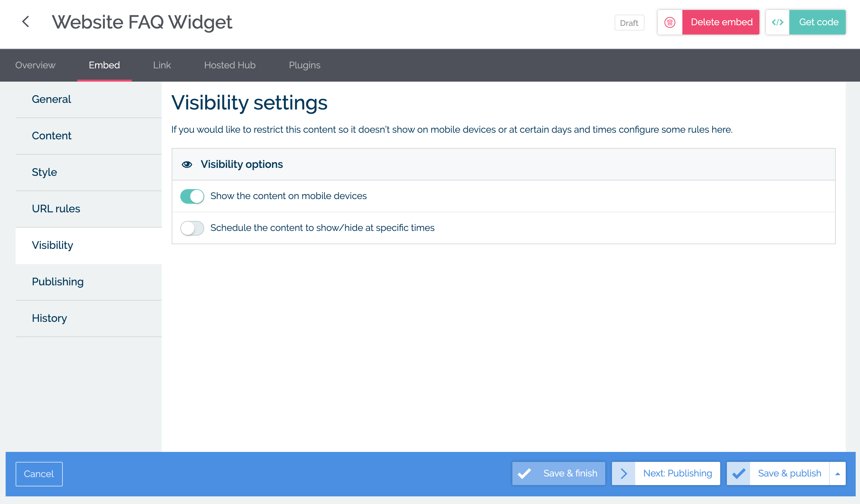Select the Embed tab

[104, 65]
